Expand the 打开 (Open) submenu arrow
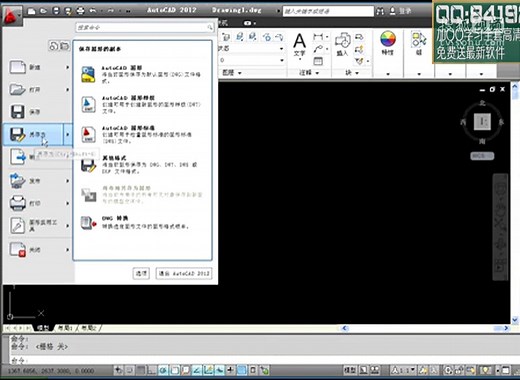This screenshot has width=520, height=380. [x=67, y=90]
